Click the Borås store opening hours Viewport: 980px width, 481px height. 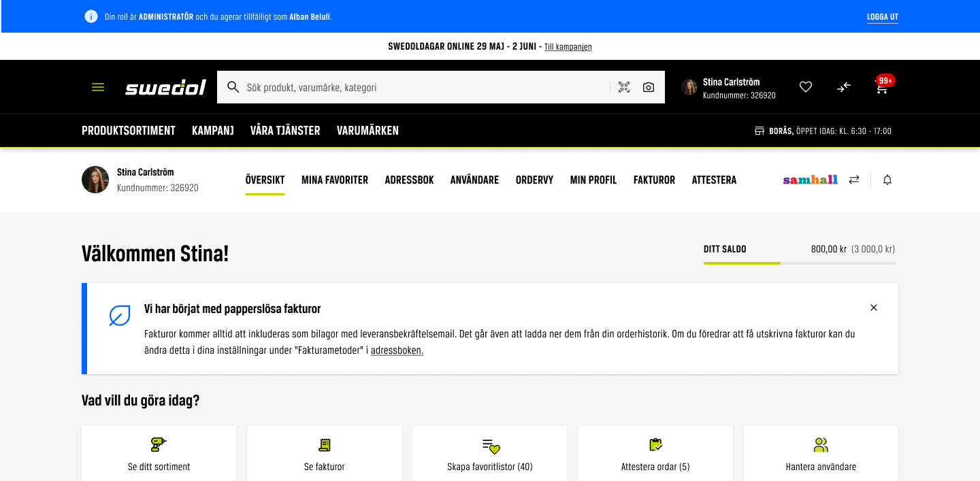pyautogui.click(x=830, y=131)
